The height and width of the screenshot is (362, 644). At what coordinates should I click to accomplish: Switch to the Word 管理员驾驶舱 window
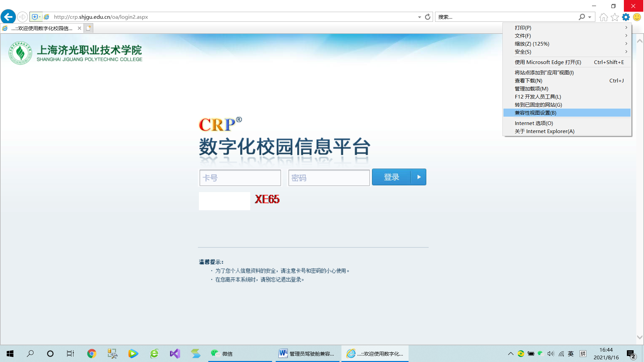click(x=308, y=354)
